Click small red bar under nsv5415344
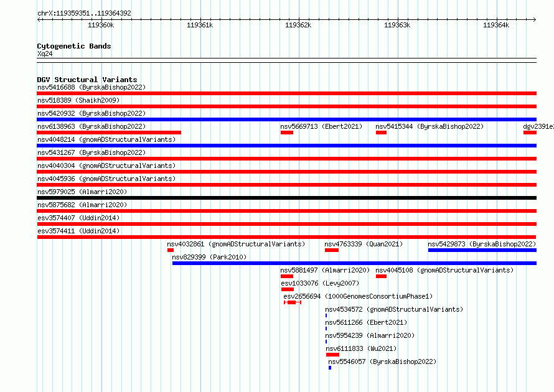554x392 pixels. pos(381,133)
